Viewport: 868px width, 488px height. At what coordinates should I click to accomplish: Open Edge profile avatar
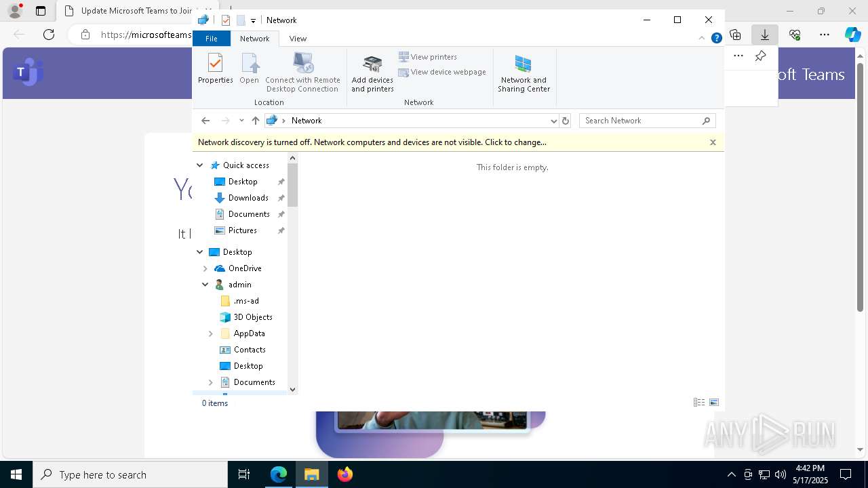click(14, 11)
